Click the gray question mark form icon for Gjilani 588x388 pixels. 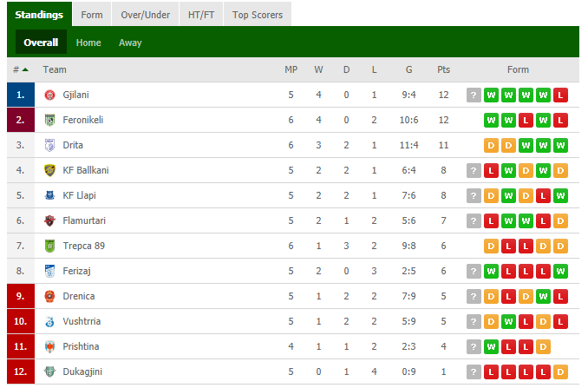click(474, 95)
